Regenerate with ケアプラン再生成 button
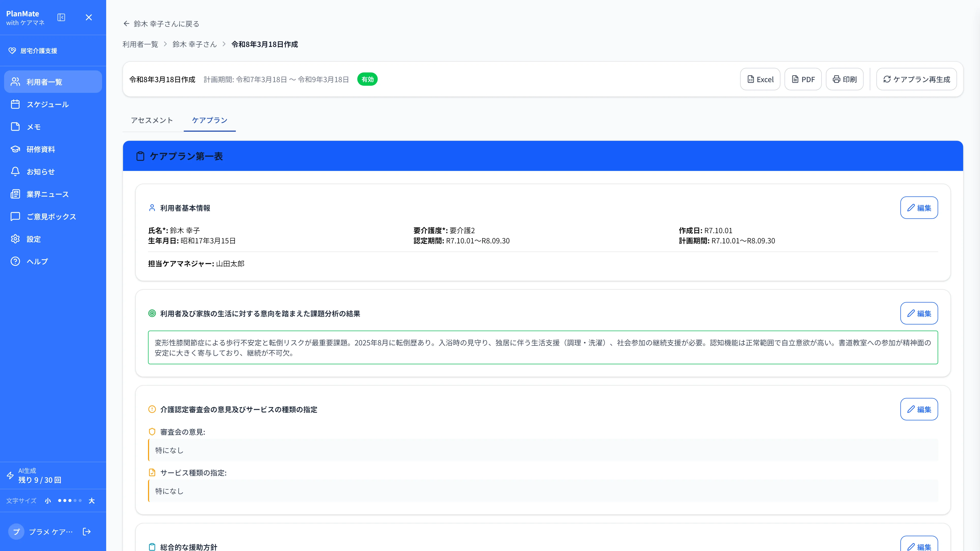Viewport: 980px width, 551px height. point(917,79)
